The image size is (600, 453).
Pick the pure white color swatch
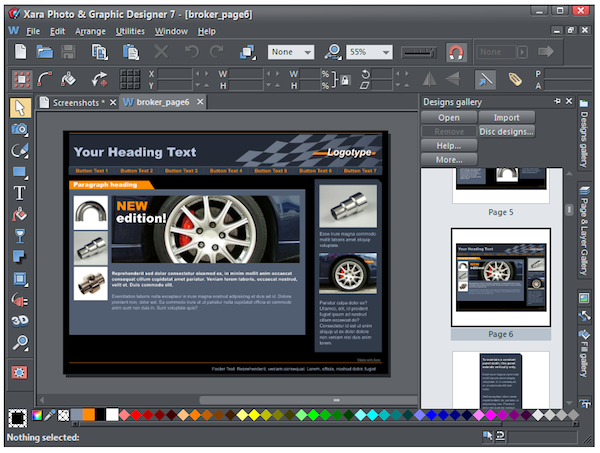click(112, 415)
